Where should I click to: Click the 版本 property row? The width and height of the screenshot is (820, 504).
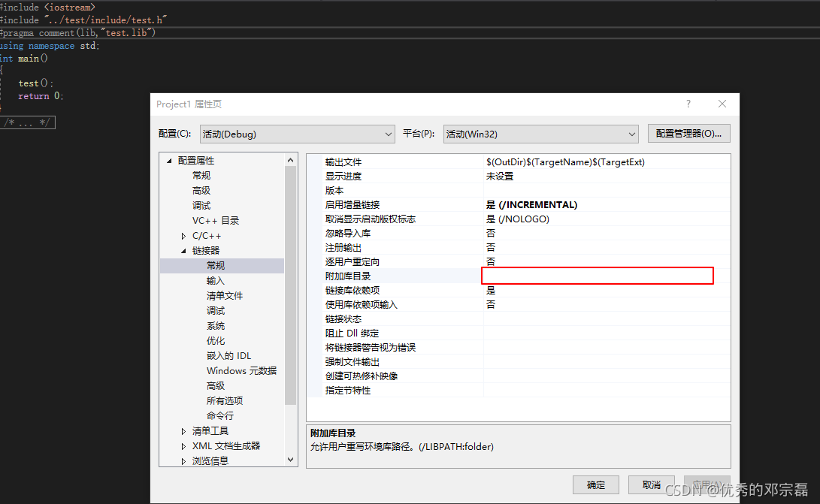pyautogui.click(x=519, y=191)
